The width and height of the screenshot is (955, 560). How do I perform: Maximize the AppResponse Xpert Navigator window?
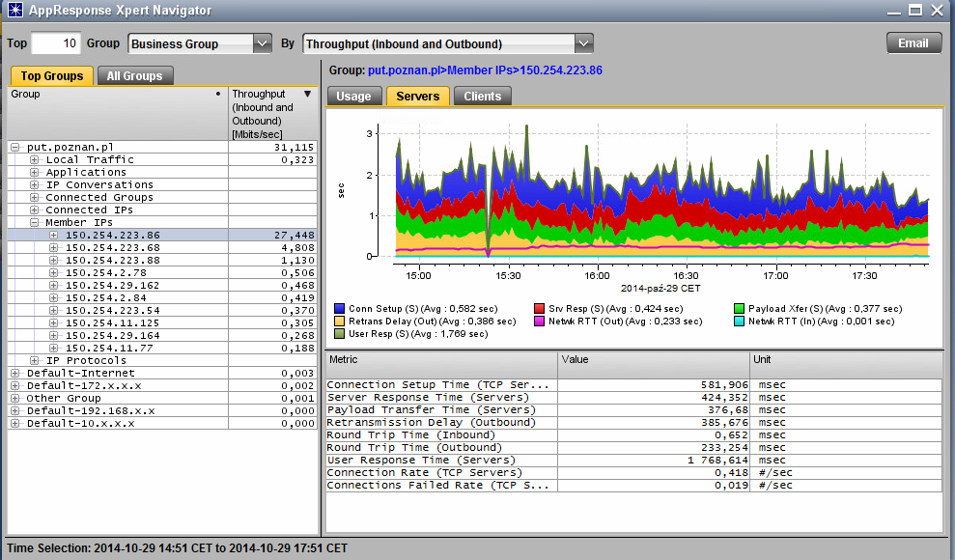(x=914, y=10)
